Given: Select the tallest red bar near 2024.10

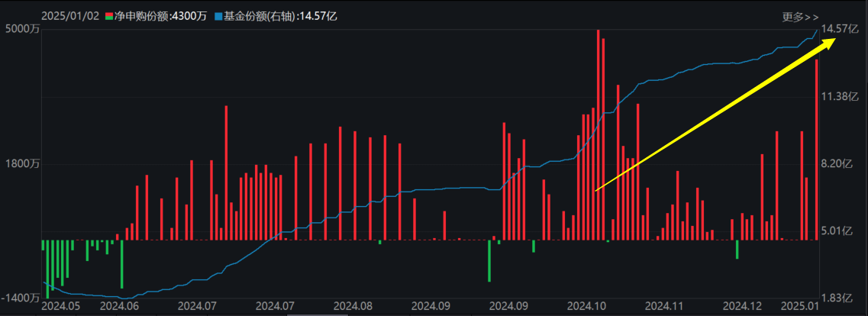Looking at the screenshot, I should click(x=598, y=134).
